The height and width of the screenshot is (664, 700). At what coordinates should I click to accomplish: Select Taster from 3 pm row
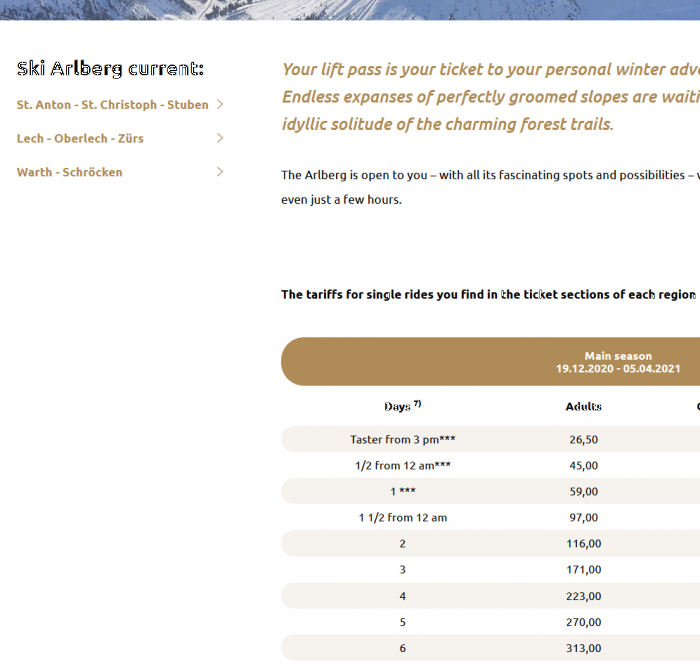(490, 439)
